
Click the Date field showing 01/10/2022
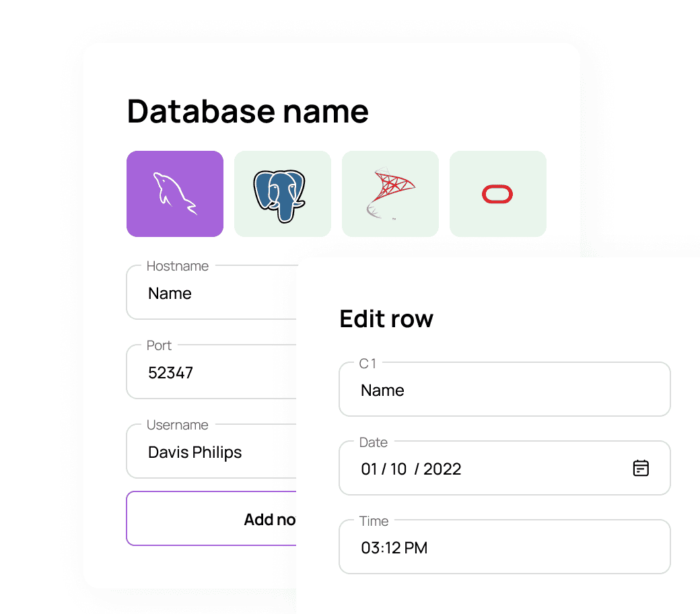(471, 468)
